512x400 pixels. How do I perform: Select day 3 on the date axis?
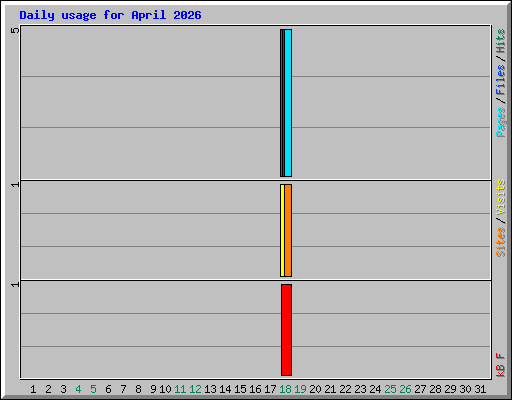click(x=63, y=389)
